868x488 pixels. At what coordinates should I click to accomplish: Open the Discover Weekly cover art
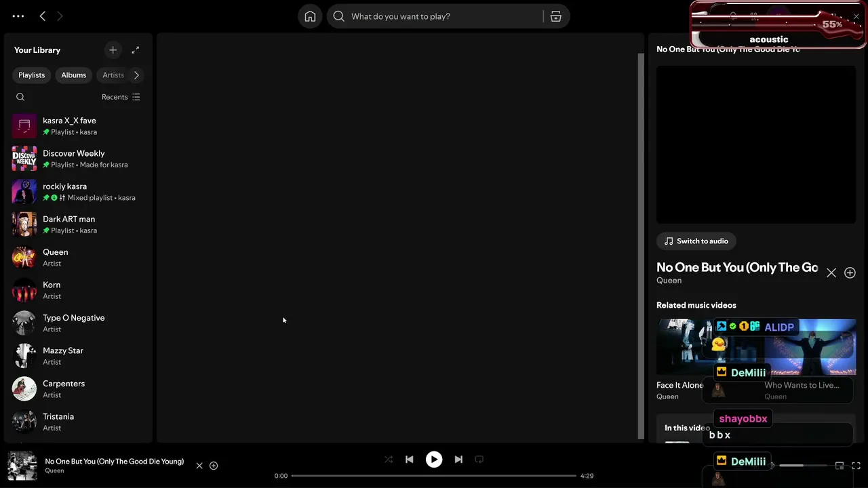tap(24, 159)
